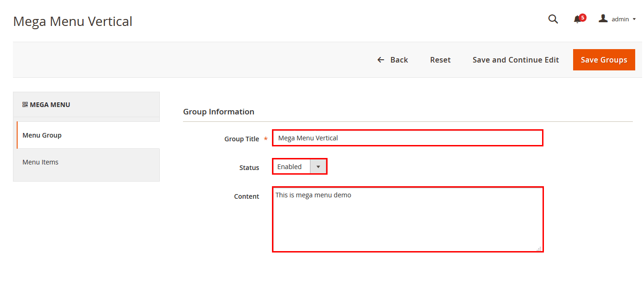Click the orange required asterisk

tap(265, 139)
